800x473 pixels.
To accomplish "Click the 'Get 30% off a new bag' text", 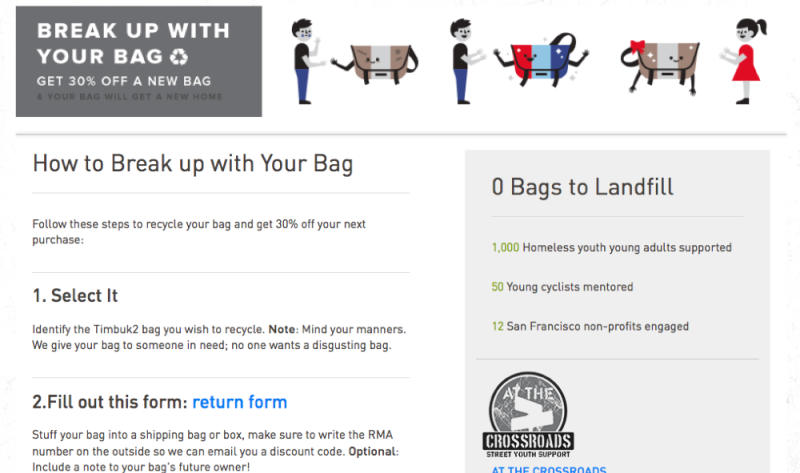I will click(124, 81).
